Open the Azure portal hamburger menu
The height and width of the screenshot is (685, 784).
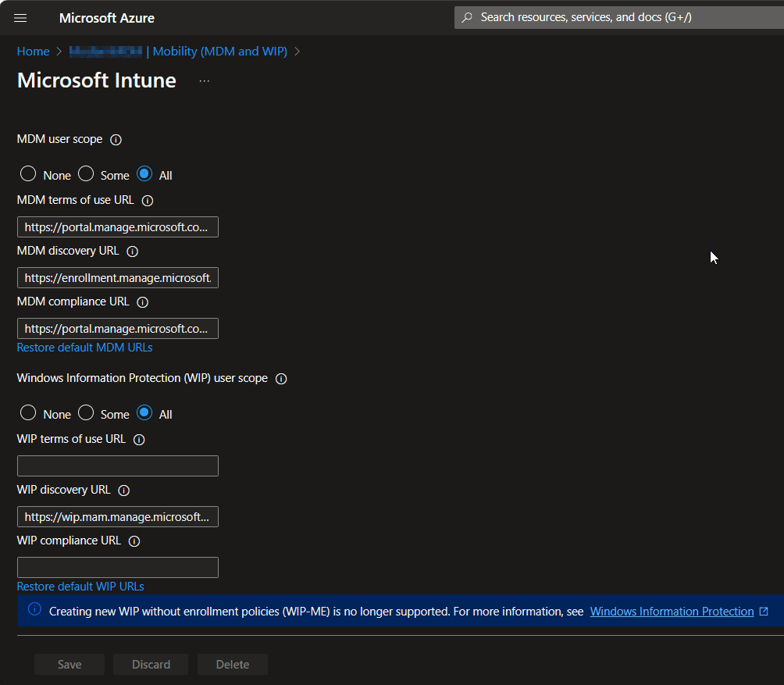[x=20, y=17]
